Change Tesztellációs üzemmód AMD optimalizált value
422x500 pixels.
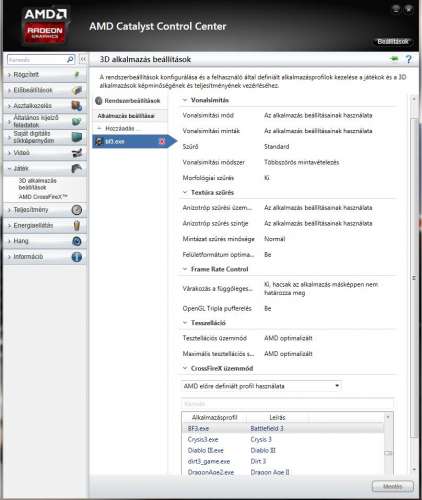[x=288, y=338]
